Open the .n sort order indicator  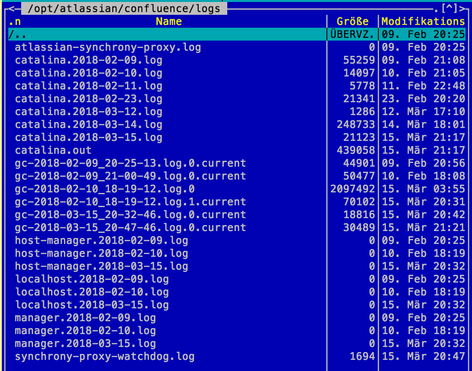point(15,22)
